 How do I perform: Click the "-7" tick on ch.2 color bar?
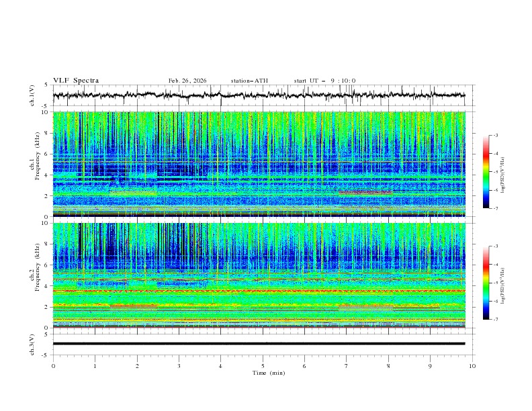tap(496, 319)
